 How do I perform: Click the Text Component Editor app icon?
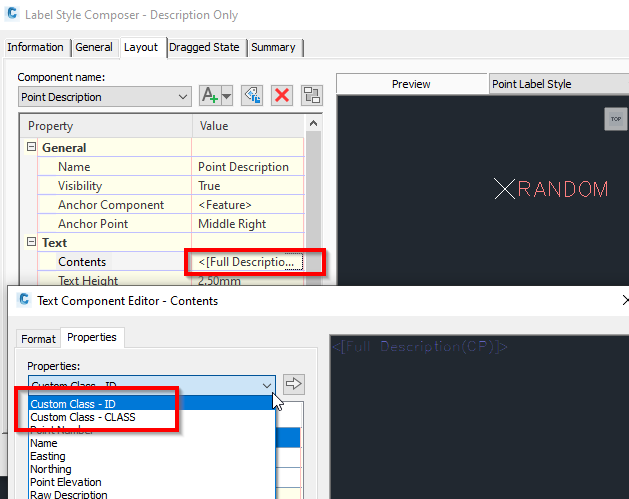tap(24, 300)
